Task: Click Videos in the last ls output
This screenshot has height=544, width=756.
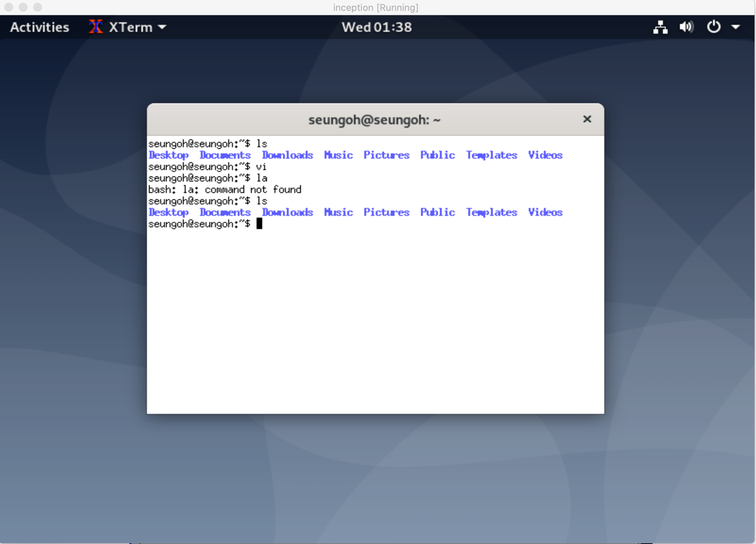Action: 545,212
